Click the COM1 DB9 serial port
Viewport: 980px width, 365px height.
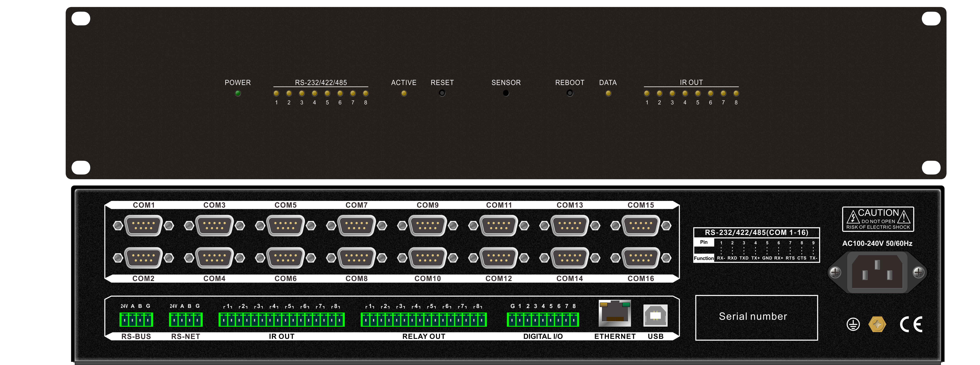tap(143, 226)
